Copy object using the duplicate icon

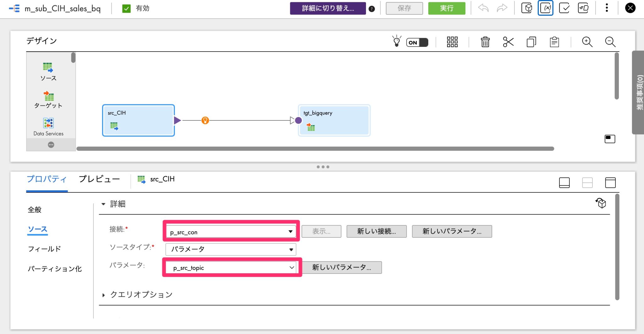click(x=531, y=42)
